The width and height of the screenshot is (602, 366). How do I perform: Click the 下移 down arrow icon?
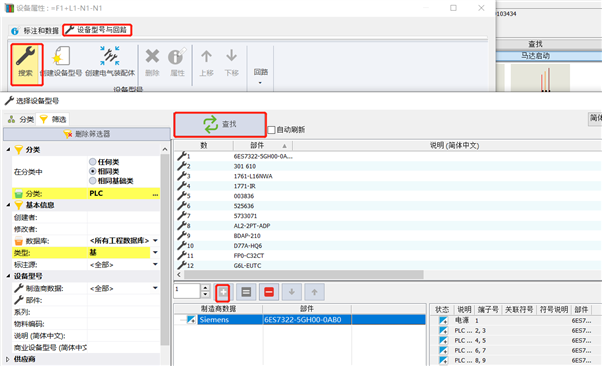coord(232,56)
